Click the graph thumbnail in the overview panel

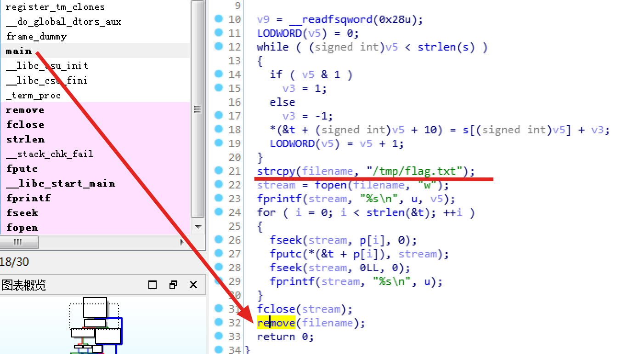coord(96,326)
